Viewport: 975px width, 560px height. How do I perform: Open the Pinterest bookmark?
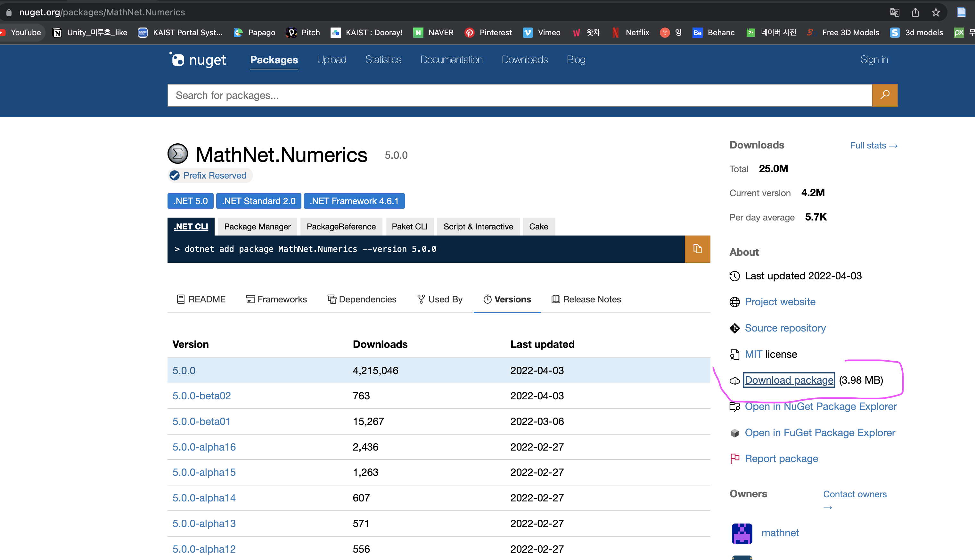(488, 32)
